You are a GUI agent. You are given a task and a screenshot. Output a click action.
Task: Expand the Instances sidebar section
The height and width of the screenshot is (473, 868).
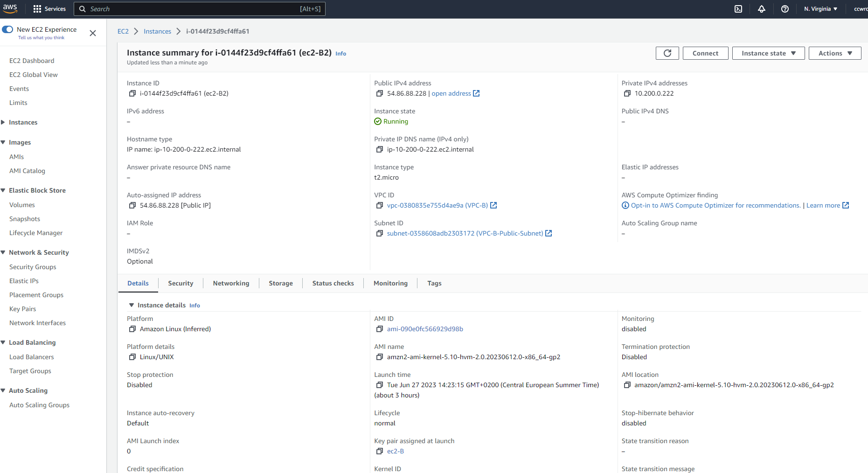[3, 122]
